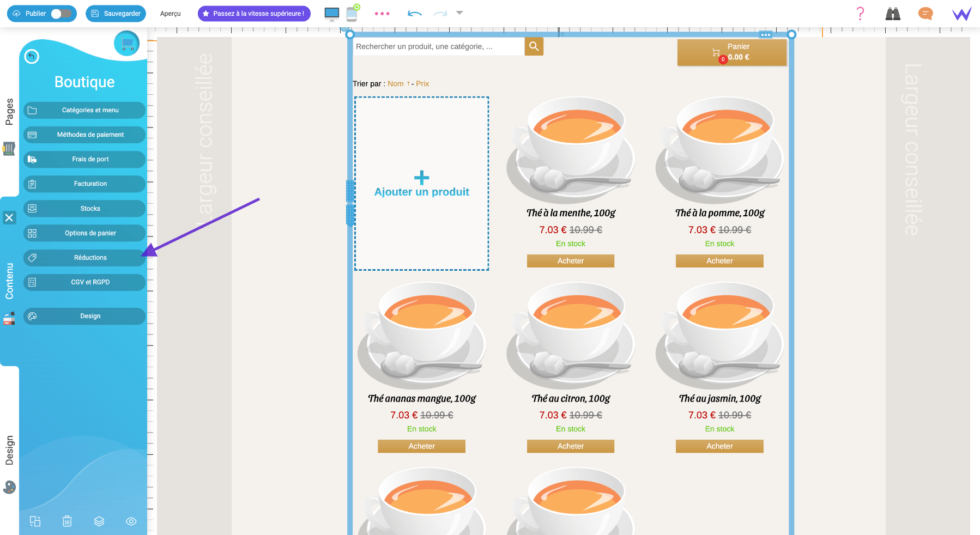Screen dimensions: 980x535
Task: Click the magnifier search button
Action: [534, 46]
